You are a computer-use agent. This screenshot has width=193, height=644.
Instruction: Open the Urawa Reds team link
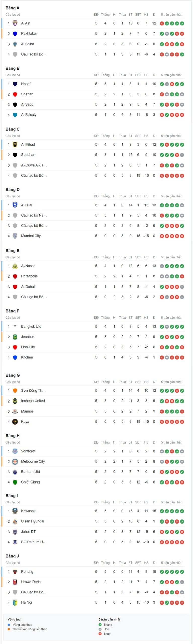pos(31,582)
